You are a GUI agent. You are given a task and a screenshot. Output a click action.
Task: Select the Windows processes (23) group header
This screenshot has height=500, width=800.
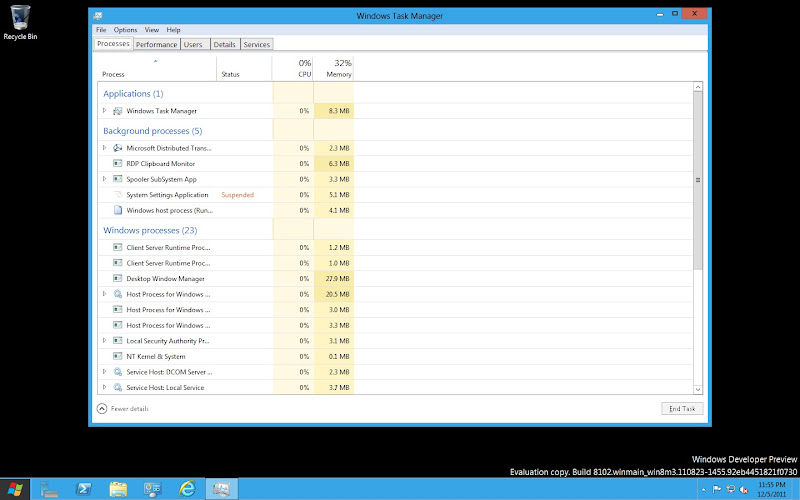[150, 230]
